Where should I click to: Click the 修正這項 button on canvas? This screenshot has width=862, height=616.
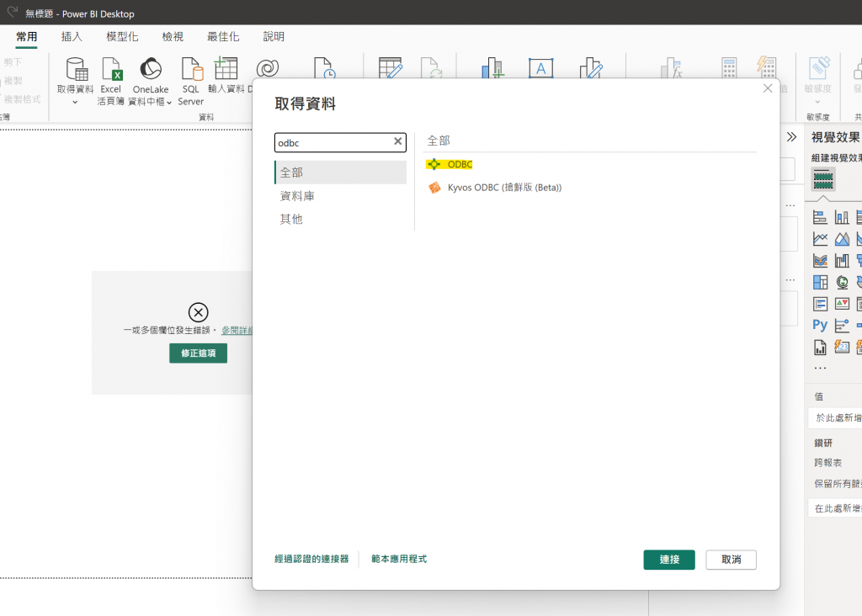point(198,353)
